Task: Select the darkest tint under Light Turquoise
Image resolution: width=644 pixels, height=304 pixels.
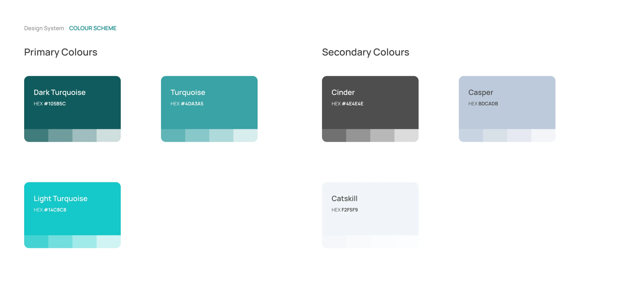Action: (x=36, y=242)
